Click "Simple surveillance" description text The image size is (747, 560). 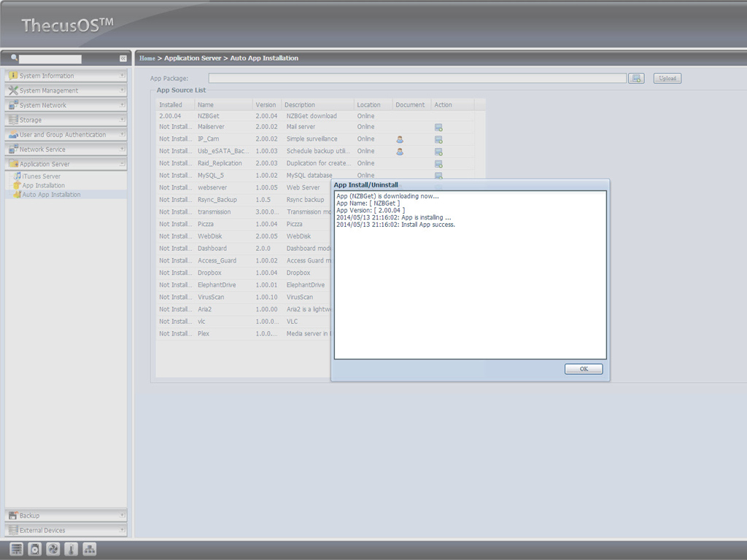312,139
